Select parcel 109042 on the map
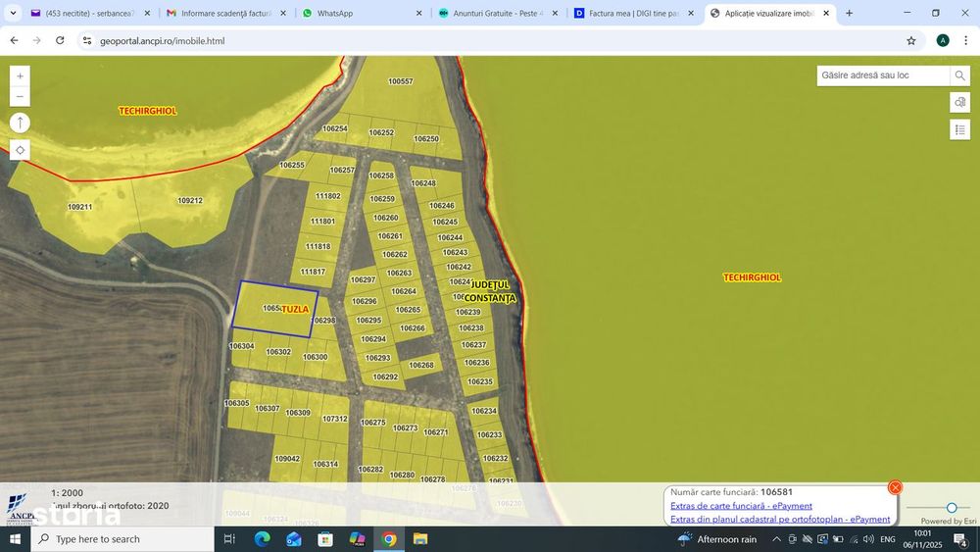The image size is (980, 552). coord(287,458)
